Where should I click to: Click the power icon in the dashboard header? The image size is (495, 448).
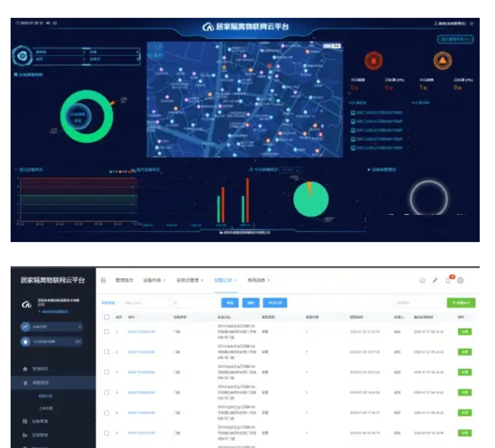click(x=472, y=24)
